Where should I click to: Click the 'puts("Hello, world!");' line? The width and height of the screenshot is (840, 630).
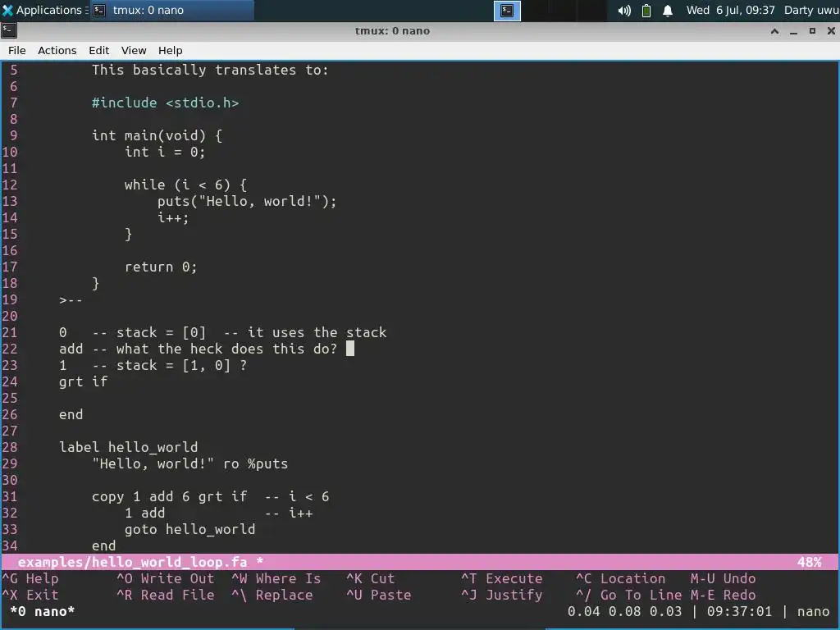tap(247, 201)
